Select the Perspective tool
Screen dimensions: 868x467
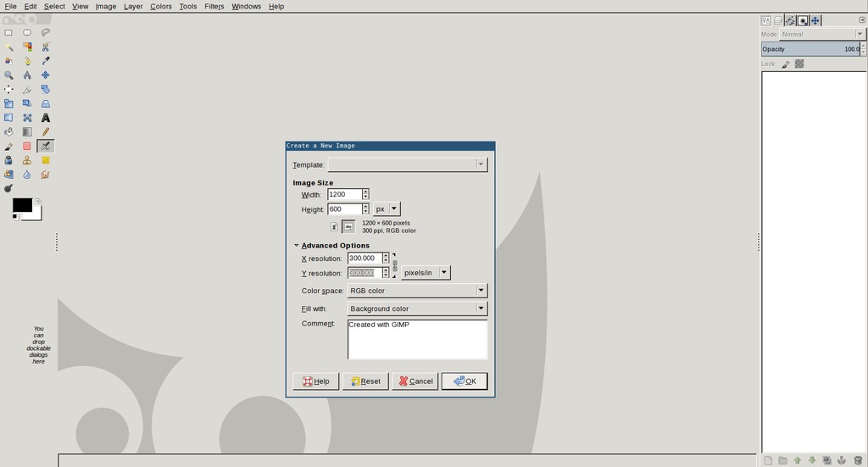[x=46, y=103]
